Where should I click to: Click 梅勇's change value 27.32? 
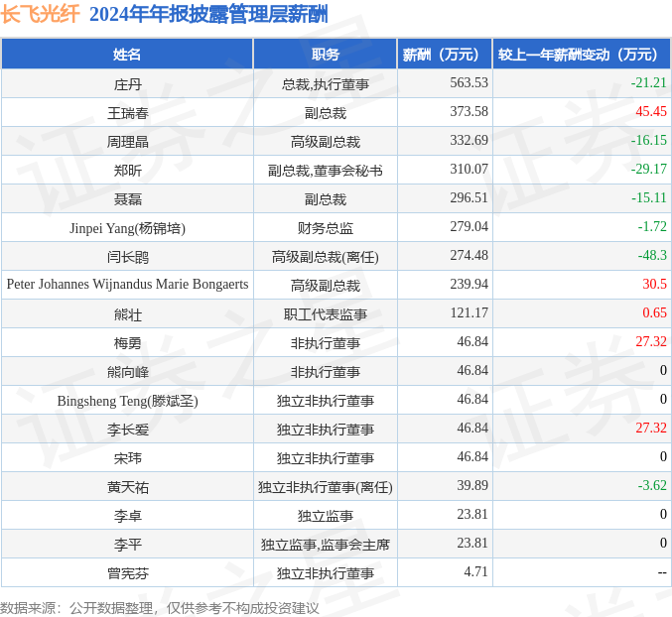pyautogui.click(x=651, y=341)
